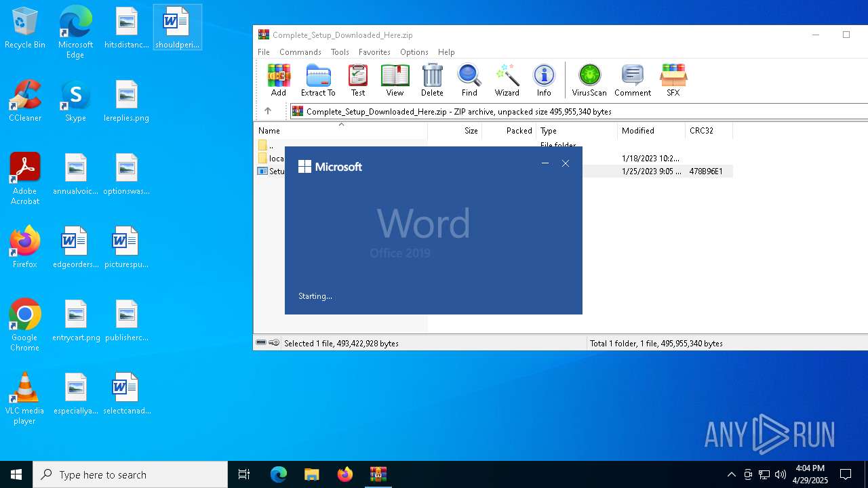Click the View toolbar icon

(395, 81)
